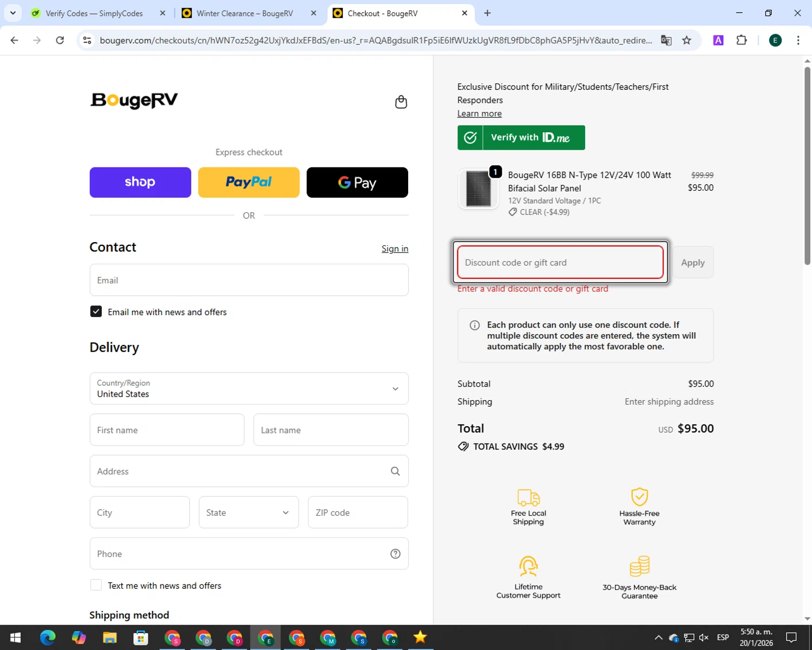
Task: Open the tab search dropdown arrow
Action: [13, 13]
